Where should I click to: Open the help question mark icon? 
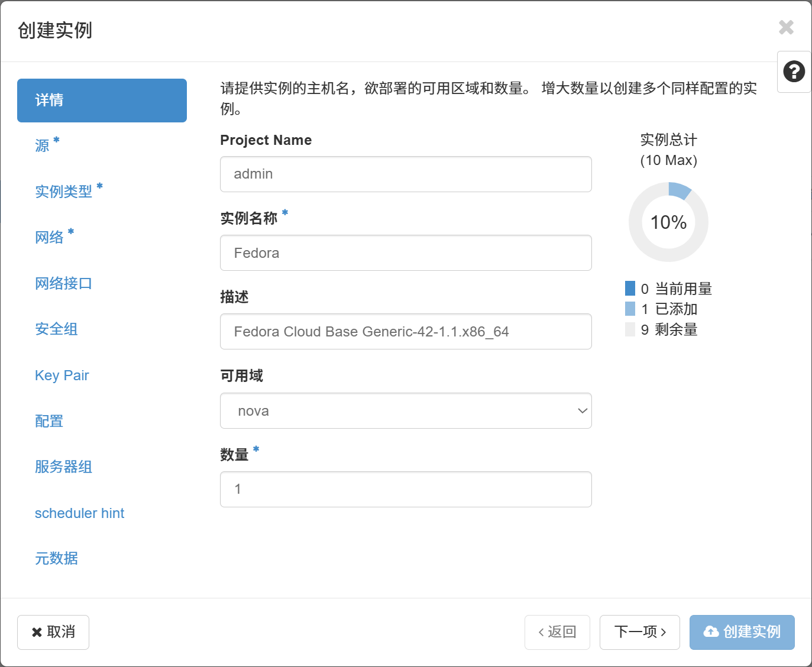pyautogui.click(x=794, y=72)
